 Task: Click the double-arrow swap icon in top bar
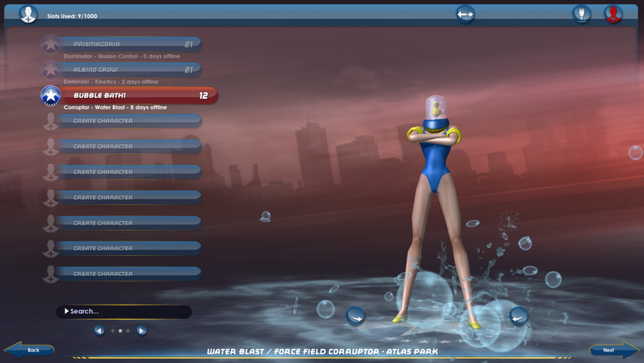[465, 14]
